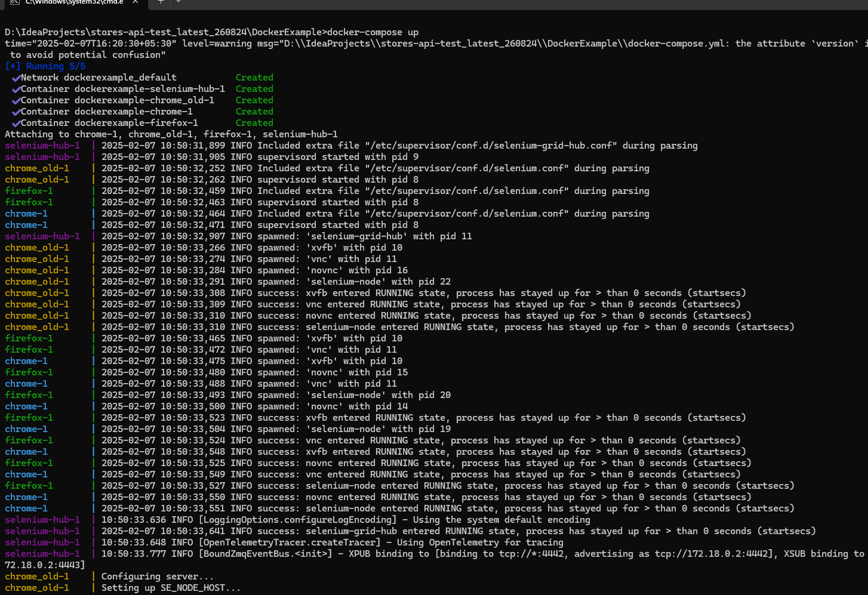The image size is (868, 595).
Task: Click timestamp '2025-02-07 10:50:32,907' log entry
Action: (163, 236)
